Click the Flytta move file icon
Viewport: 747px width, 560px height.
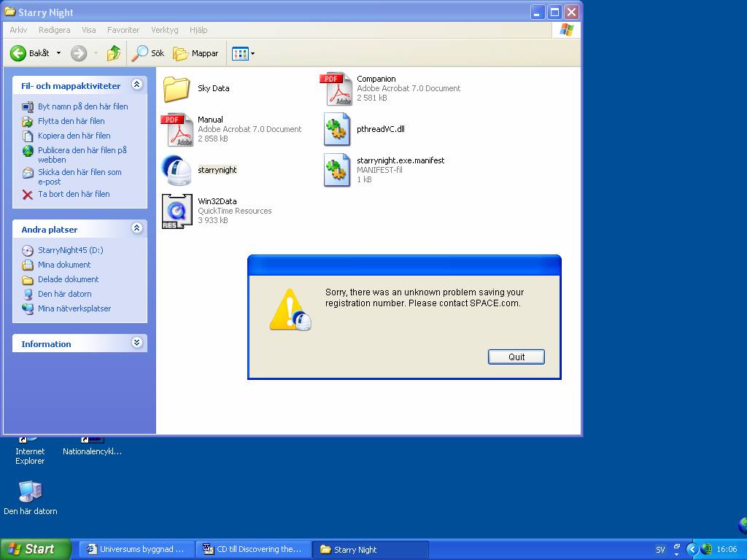(28, 122)
